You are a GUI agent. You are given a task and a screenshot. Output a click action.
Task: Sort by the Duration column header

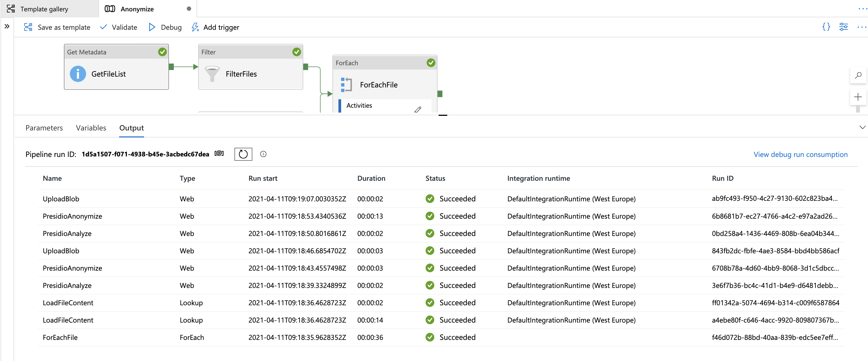[x=371, y=178]
